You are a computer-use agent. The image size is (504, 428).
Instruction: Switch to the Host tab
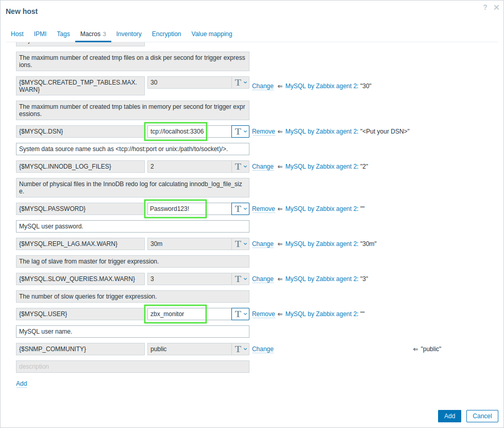(17, 34)
